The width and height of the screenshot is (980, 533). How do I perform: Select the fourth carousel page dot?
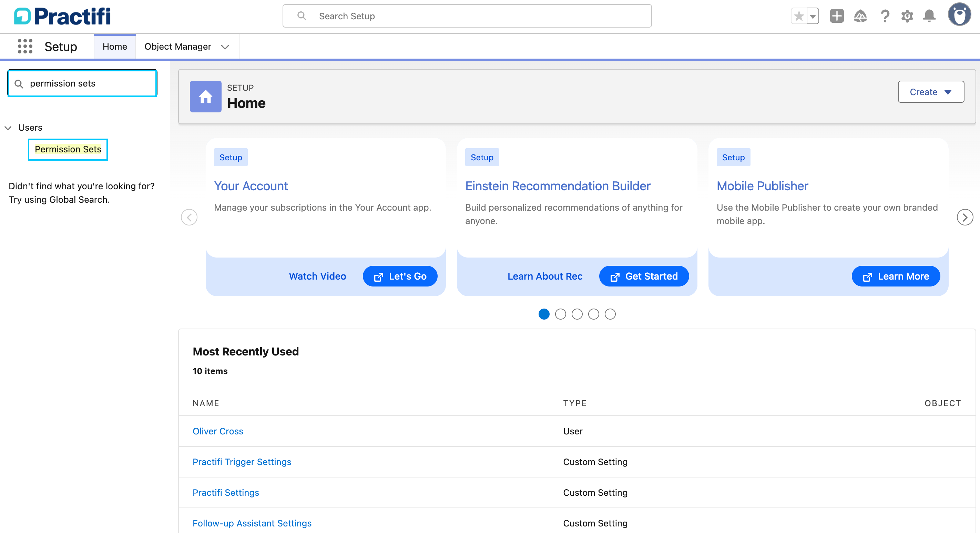click(x=593, y=314)
